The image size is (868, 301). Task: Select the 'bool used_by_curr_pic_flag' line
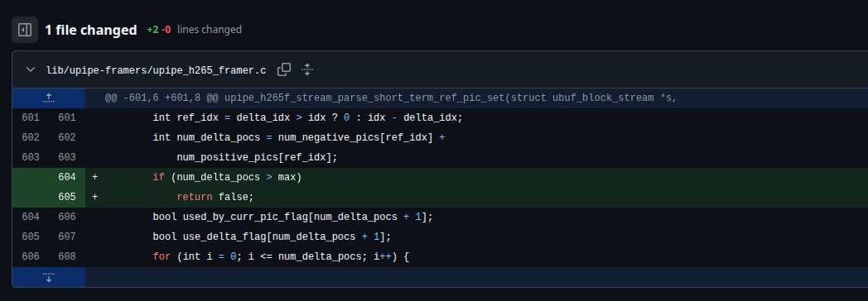(x=293, y=217)
